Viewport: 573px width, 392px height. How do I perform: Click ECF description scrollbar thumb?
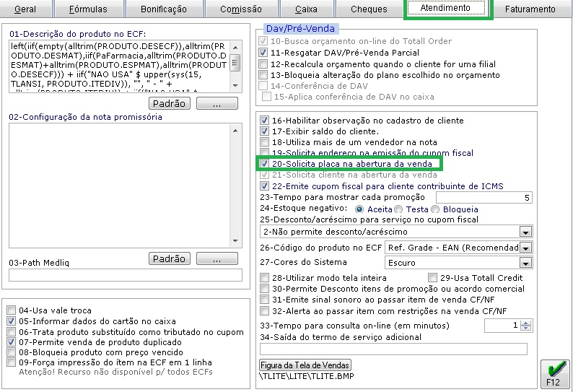(236, 63)
